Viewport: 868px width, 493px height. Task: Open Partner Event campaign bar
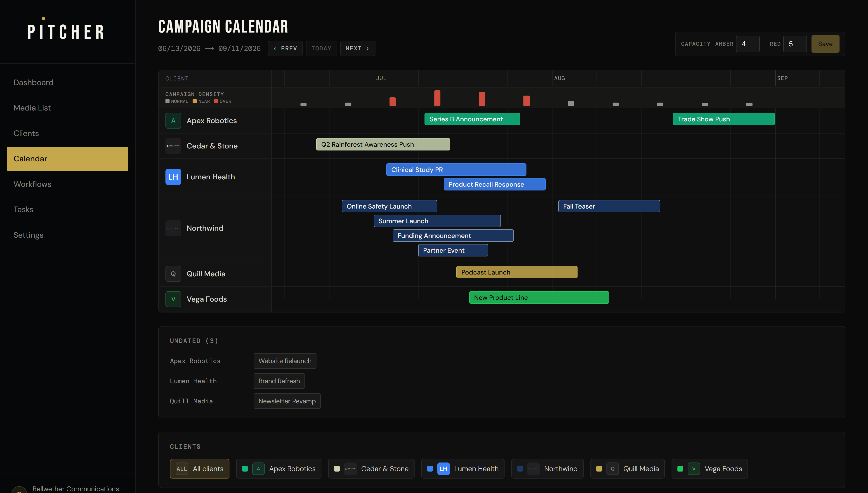pos(453,250)
